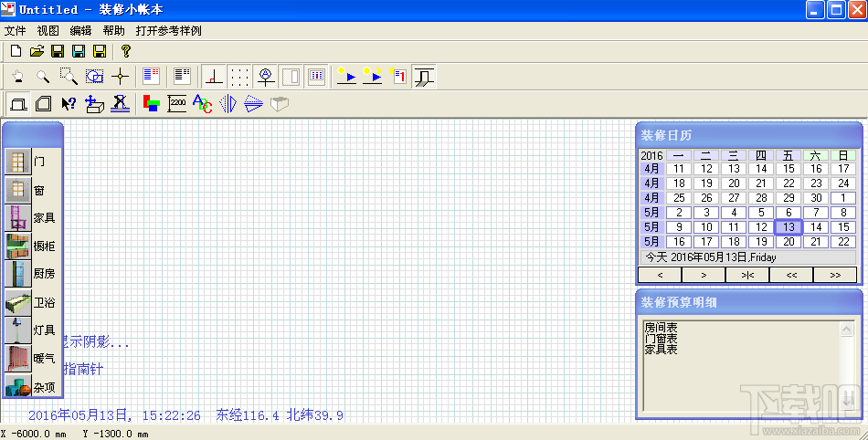Viewport: 868px width, 440px height.
Task: Select the zoom magnifier tool
Action: (43, 77)
